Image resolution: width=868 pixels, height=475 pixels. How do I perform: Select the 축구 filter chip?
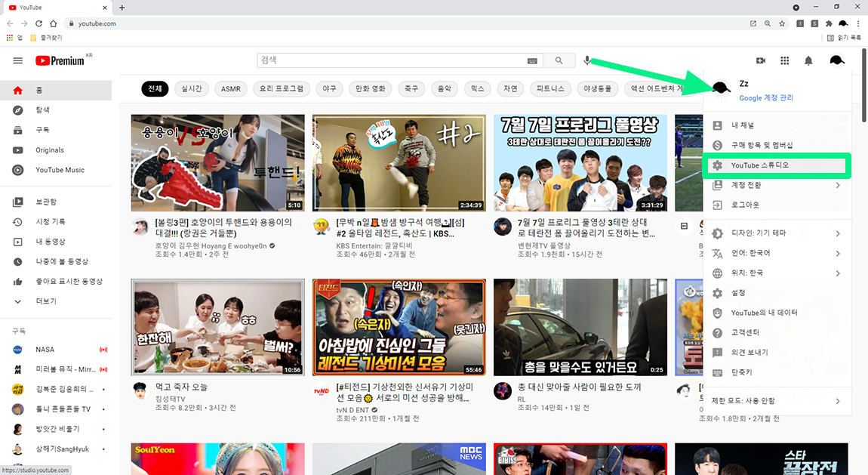tap(411, 88)
